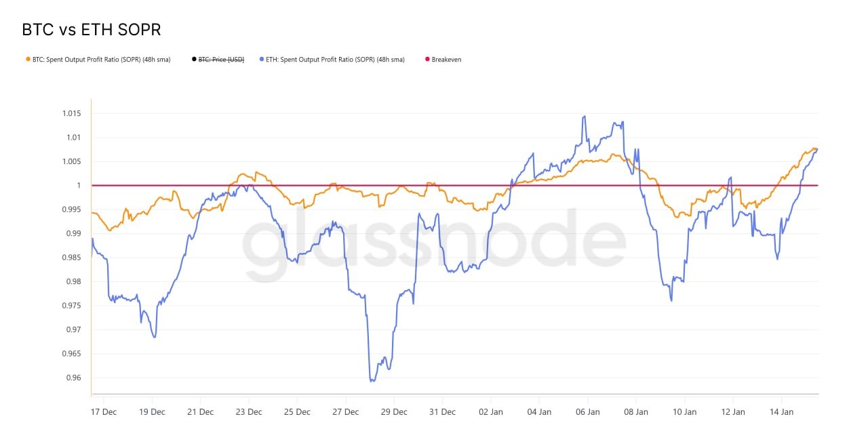Click the orange BTC SOPR legend dot
Screen dimensions: 868x444
(x=27, y=60)
